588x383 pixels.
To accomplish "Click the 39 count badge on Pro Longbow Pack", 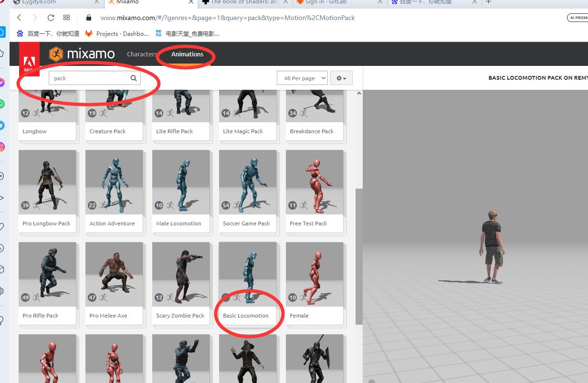I will 25,205.
